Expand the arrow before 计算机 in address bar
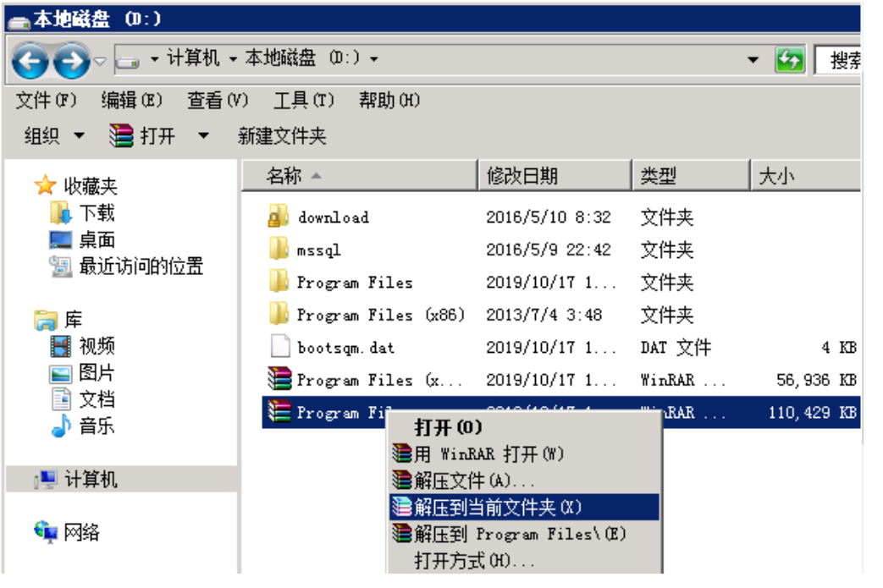Screen dimensions: 883x588 click(154, 58)
